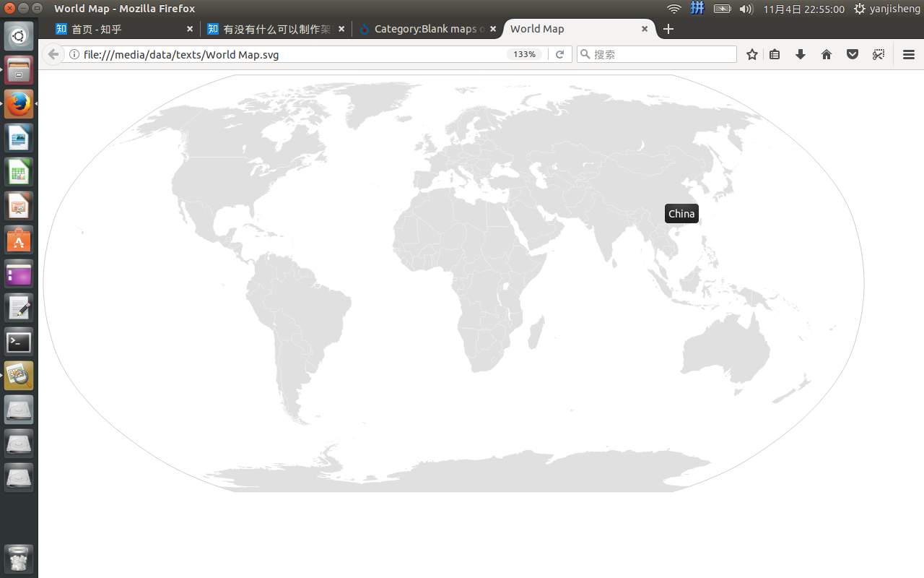
Task: Reload the World Map page
Action: (x=559, y=54)
